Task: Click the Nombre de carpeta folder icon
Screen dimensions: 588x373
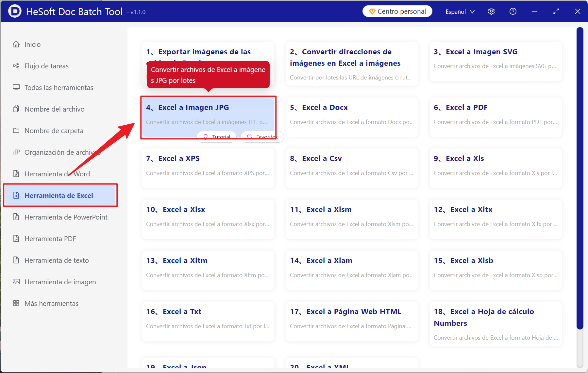Action: [16, 131]
